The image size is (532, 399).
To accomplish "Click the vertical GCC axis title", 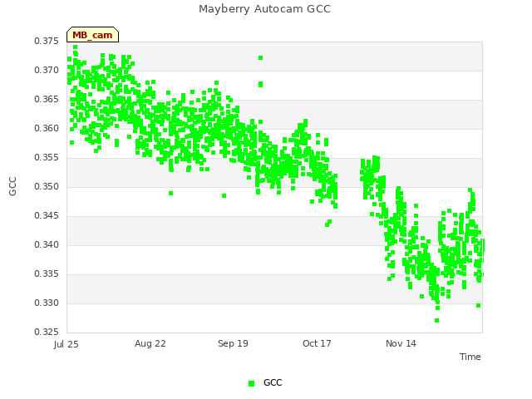I will (x=12, y=186).
